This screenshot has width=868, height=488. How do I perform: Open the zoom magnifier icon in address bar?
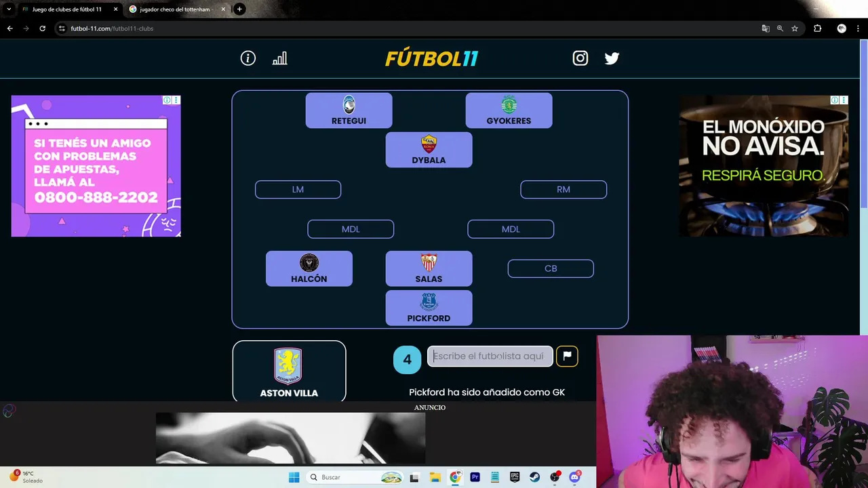(x=780, y=28)
